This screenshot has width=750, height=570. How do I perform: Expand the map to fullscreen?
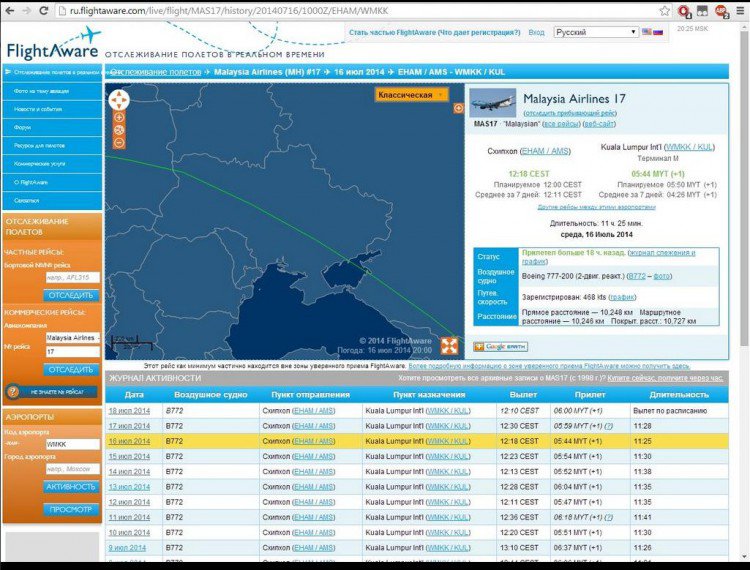(449, 346)
